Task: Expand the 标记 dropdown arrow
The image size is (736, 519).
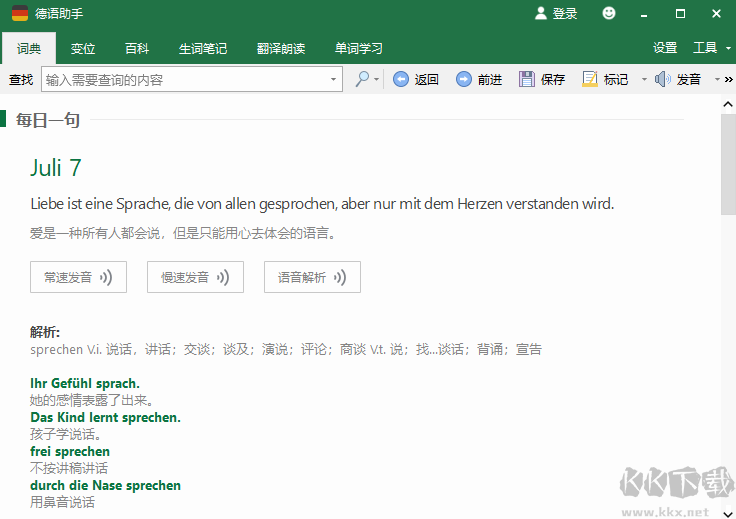Action: (x=644, y=79)
